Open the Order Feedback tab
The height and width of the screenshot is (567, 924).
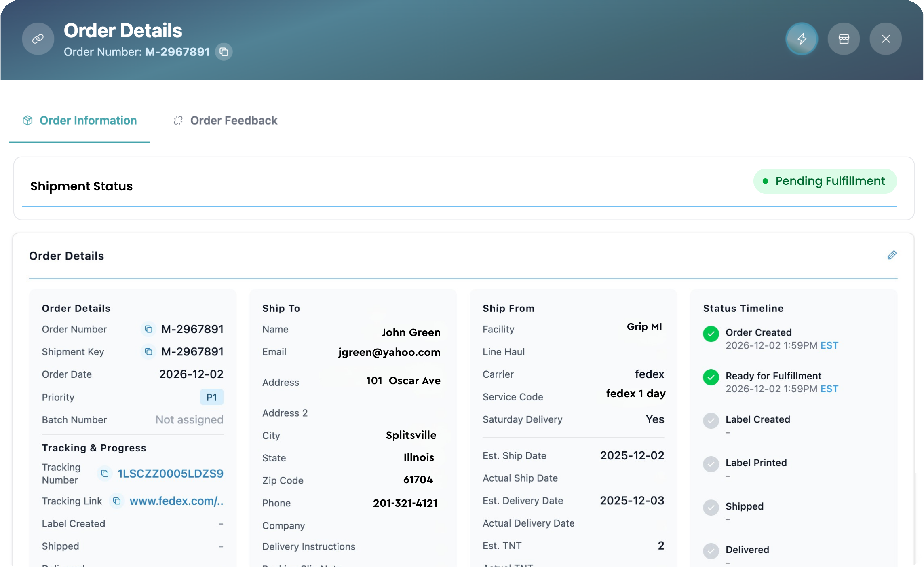coord(225,121)
